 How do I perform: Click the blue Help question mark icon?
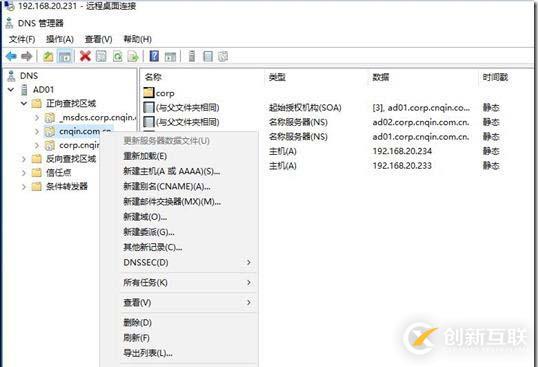tap(154, 56)
